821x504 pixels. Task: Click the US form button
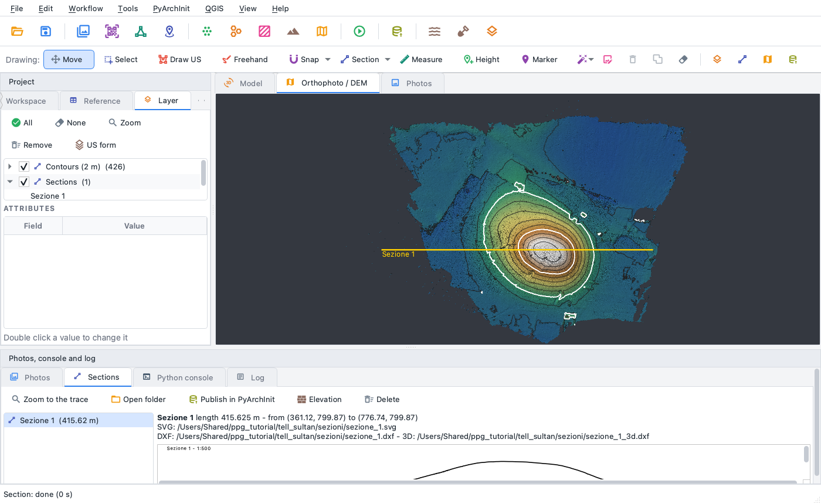tap(96, 145)
